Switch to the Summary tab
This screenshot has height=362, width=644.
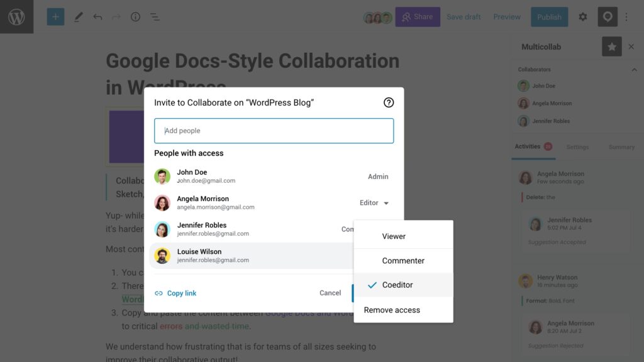click(621, 147)
